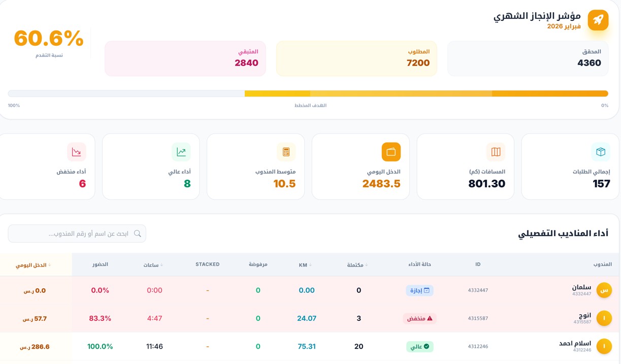This screenshot has height=364, width=621.
Task: Click the low performance downward chart icon
Action: 76,152
